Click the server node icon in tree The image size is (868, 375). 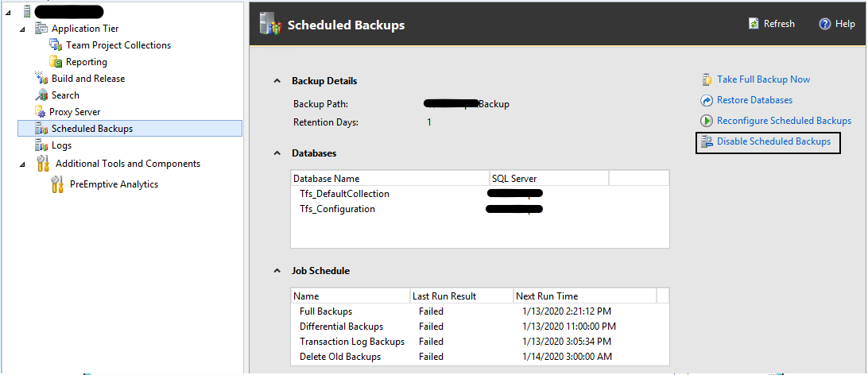tap(27, 11)
